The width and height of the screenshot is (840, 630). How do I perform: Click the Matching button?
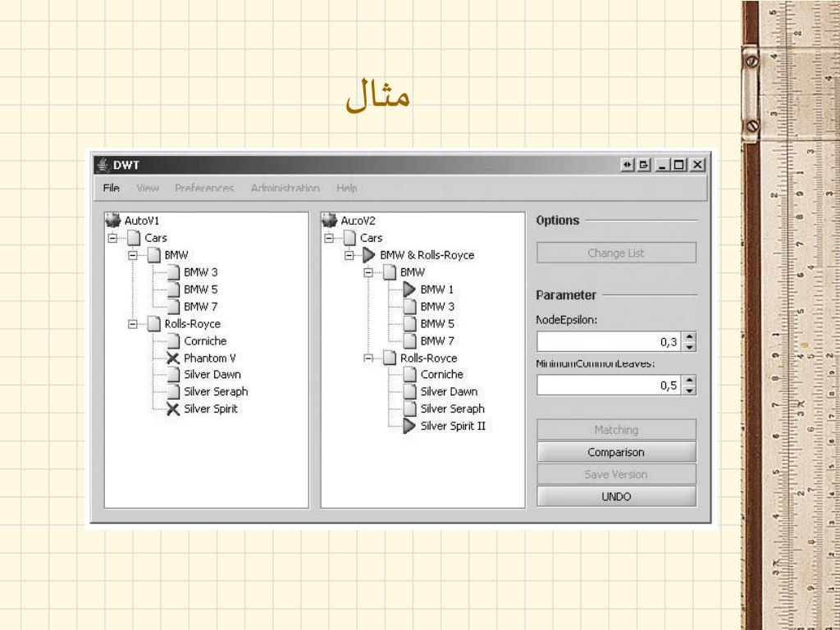[x=616, y=430]
